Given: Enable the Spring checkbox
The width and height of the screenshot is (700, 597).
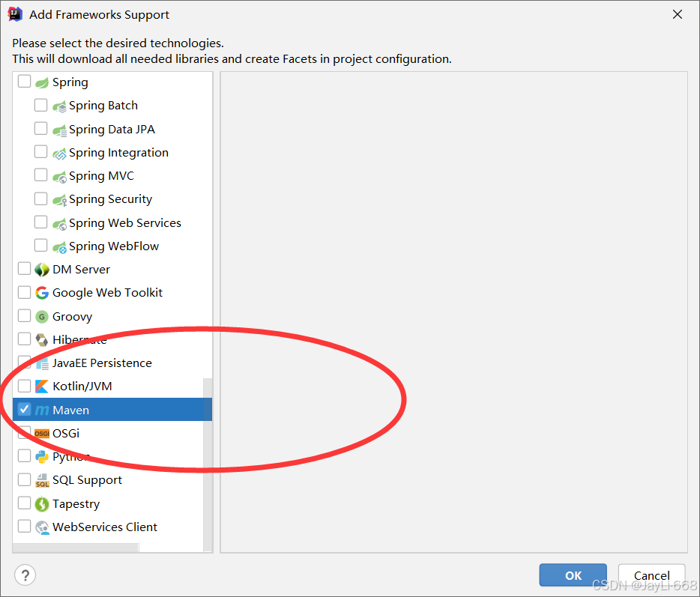Looking at the screenshot, I should pyautogui.click(x=24, y=81).
